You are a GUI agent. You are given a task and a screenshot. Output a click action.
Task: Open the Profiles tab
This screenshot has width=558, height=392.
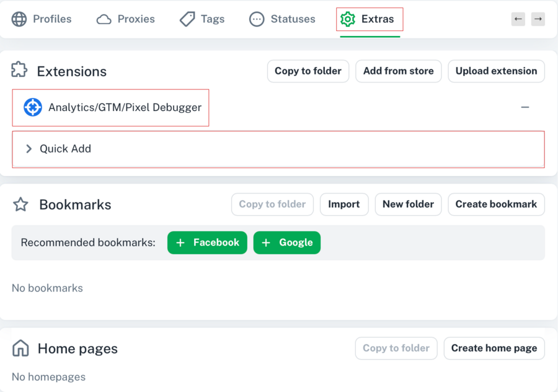click(42, 19)
